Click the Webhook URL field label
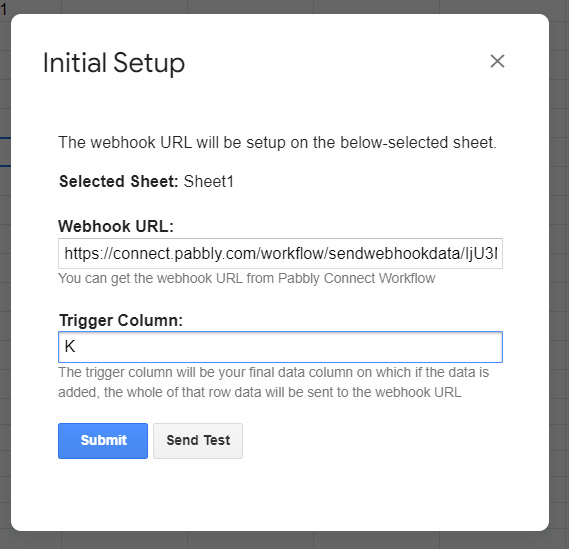This screenshot has width=569, height=549. click(x=116, y=226)
